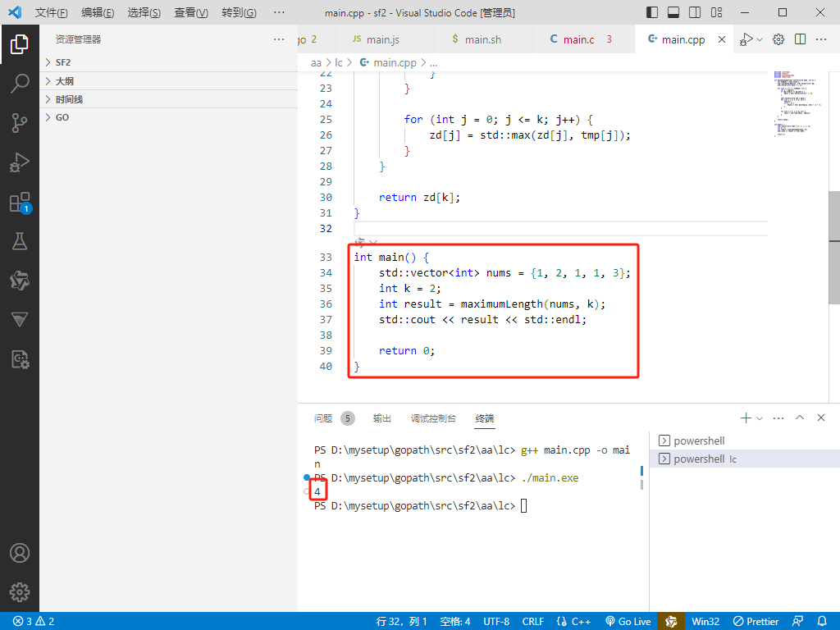Select the first powershell terminal
Viewport: 840px width, 630px height.
tap(745, 441)
